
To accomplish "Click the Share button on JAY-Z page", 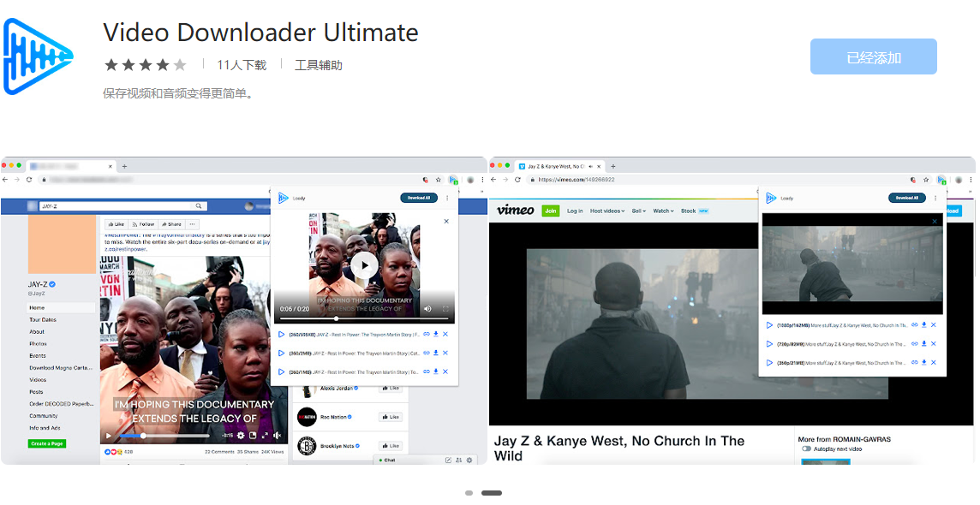I will pyautogui.click(x=170, y=224).
